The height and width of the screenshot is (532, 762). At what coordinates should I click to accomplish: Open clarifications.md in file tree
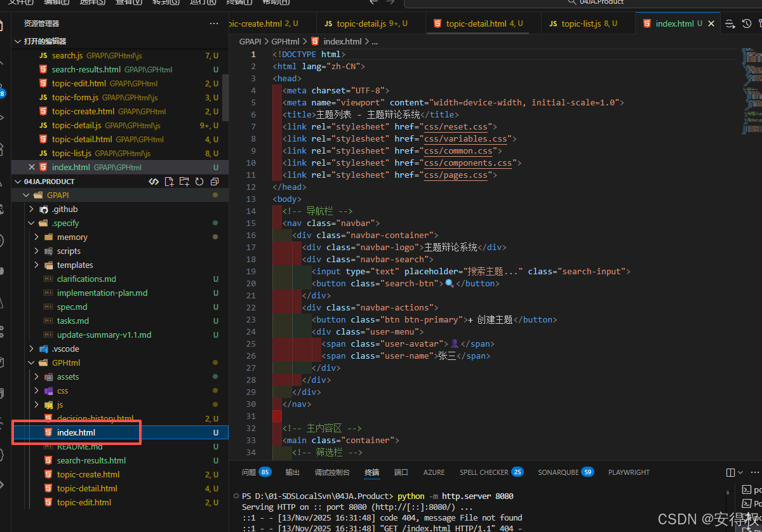(x=86, y=279)
